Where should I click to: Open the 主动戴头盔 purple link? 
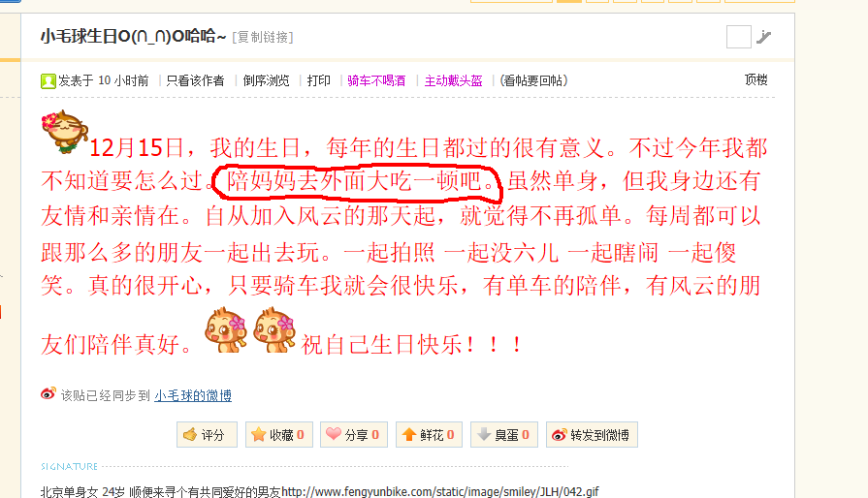(x=453, y=80)
